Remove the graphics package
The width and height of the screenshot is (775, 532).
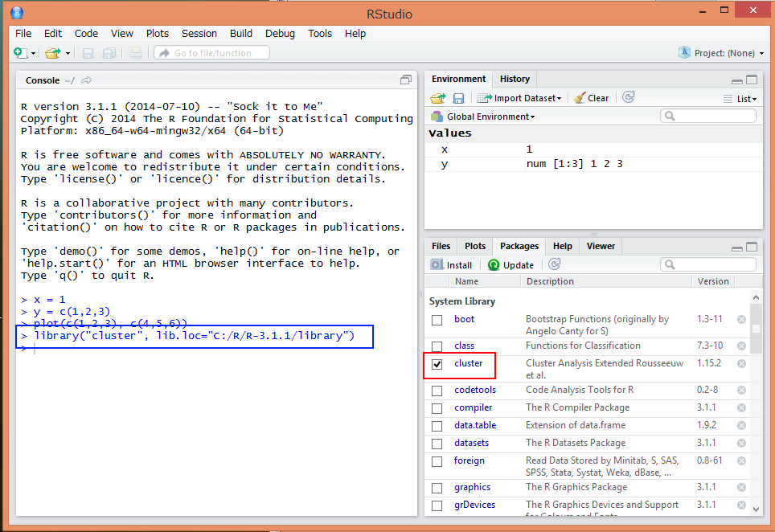[741, 488]
